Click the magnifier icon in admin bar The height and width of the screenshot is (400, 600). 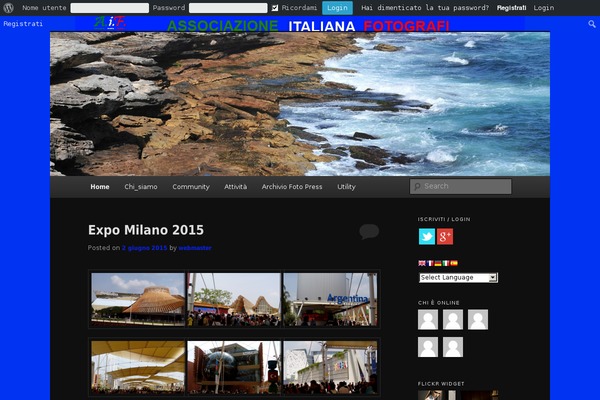(x=592, y=24)
